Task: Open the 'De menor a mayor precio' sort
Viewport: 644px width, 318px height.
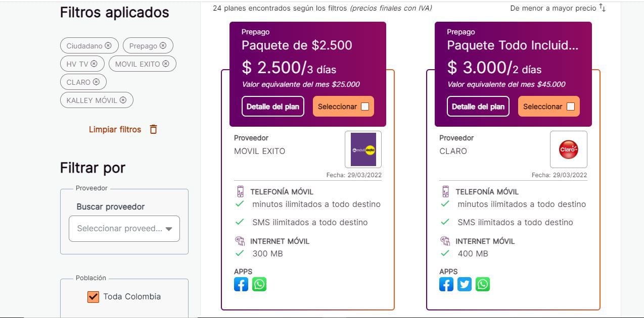Action: [553, 8]
